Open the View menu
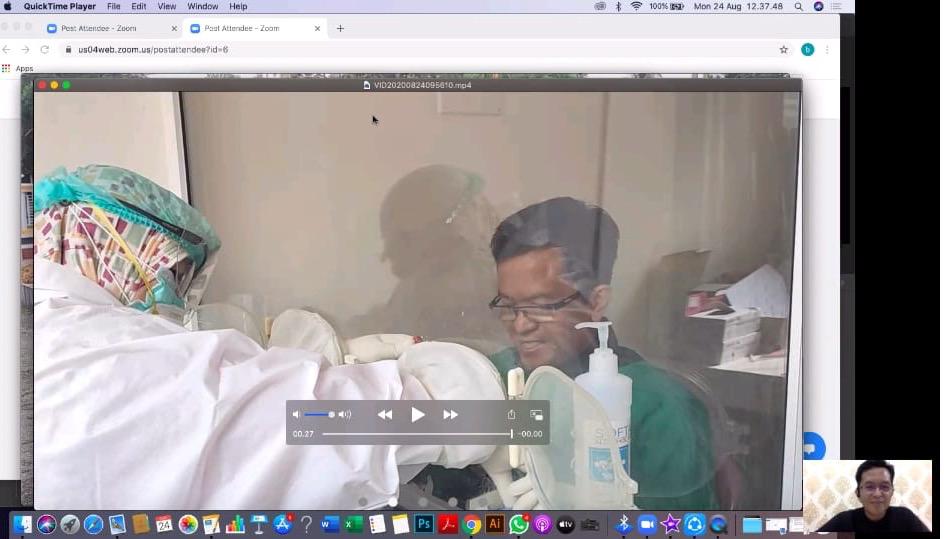This screenshot has width=944, height=539. pyautogui.click(x=167, y=6)
